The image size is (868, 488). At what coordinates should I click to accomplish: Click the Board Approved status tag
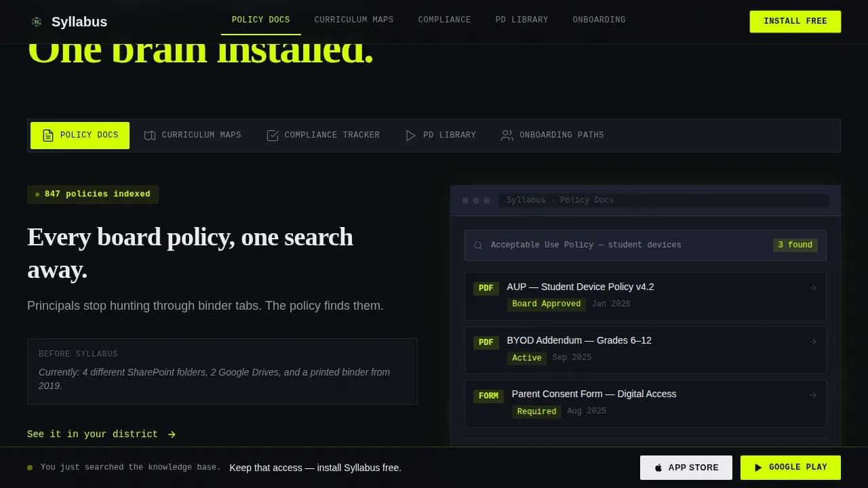(x=547, y=304)
